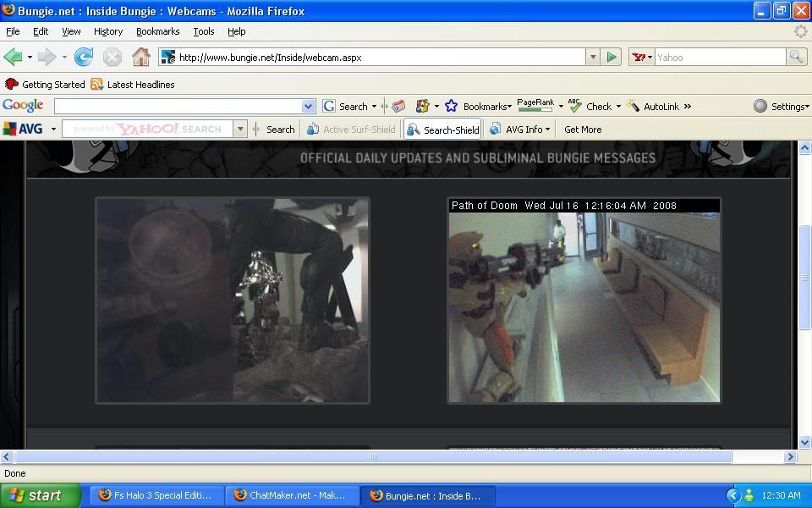Screen dimensions: 812x508
Task: Click the horizontal scrollbar thumb
Action: point(373,456)
